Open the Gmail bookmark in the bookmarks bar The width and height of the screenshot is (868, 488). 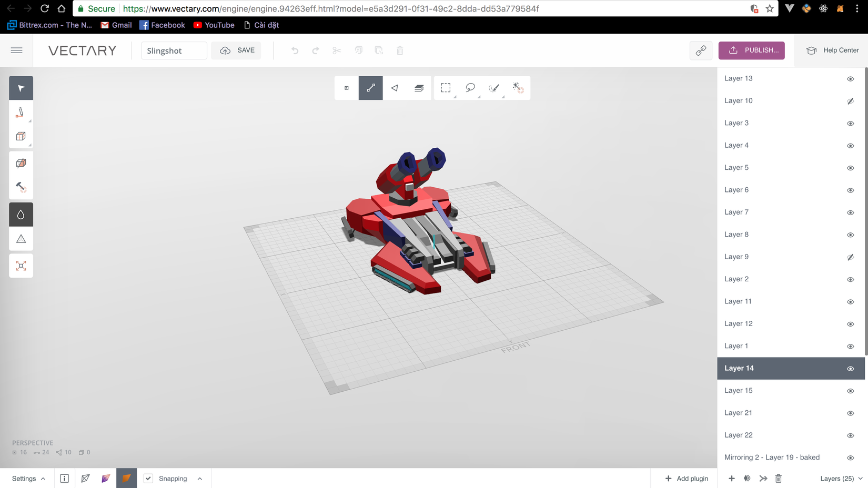tap(116, 25)
